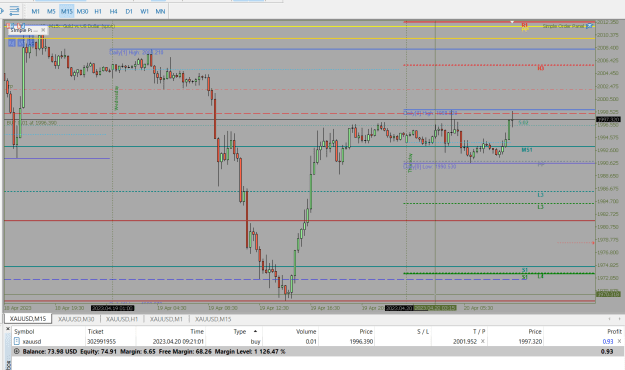Screen dimensions: 625x370
Task: Click the 2010.375 price axis label
Action: pos(607,35)
